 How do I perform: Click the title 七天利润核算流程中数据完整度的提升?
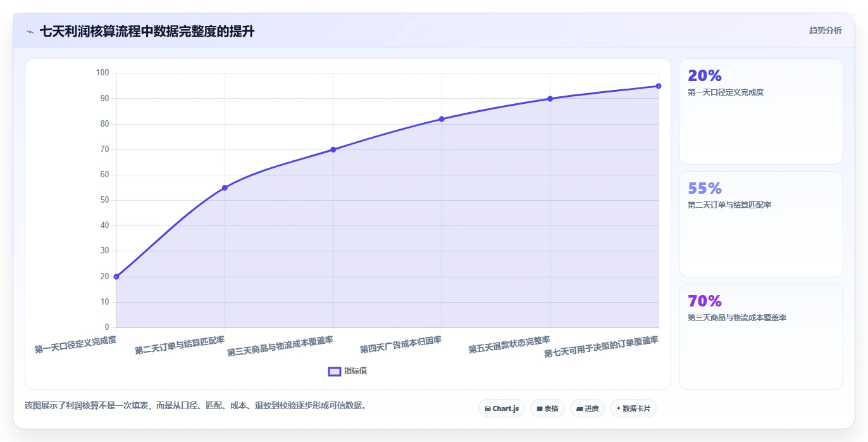point(147,31)
